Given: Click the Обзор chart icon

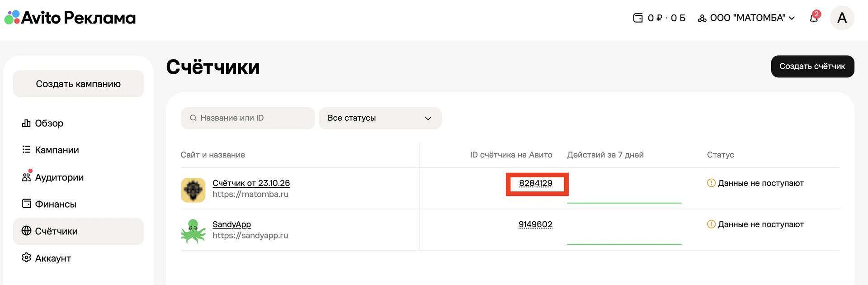Looking at the screenshot, I should pyautogui.click(x=26, y=123).
